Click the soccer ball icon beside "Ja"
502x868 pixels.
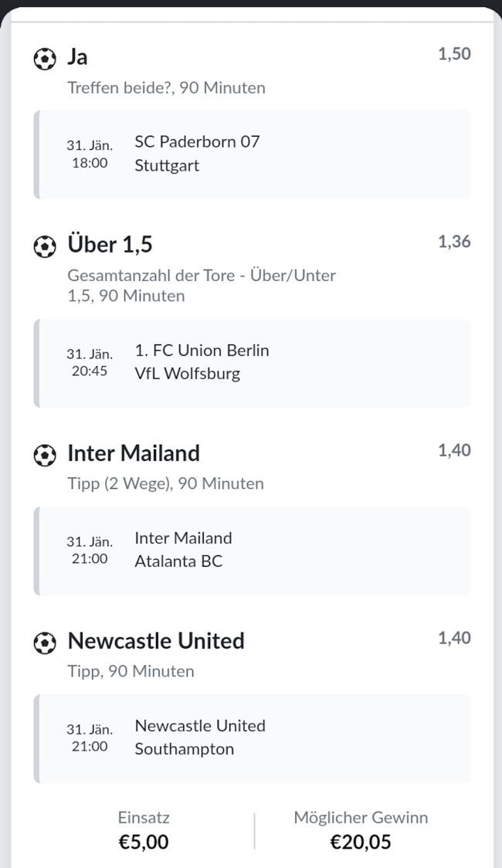45,59
